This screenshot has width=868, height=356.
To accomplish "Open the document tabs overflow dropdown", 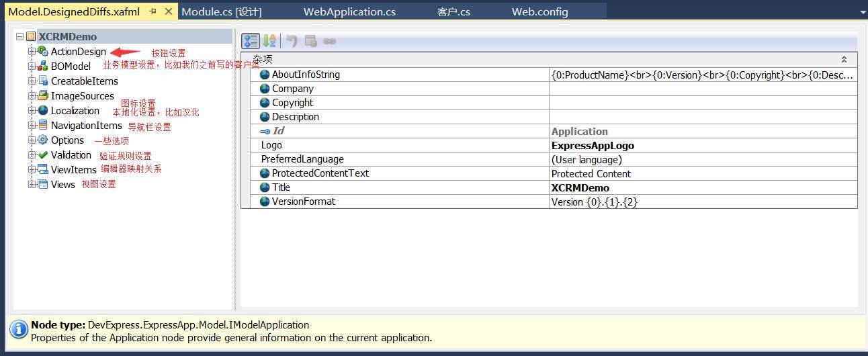I will tap(862, 12).
